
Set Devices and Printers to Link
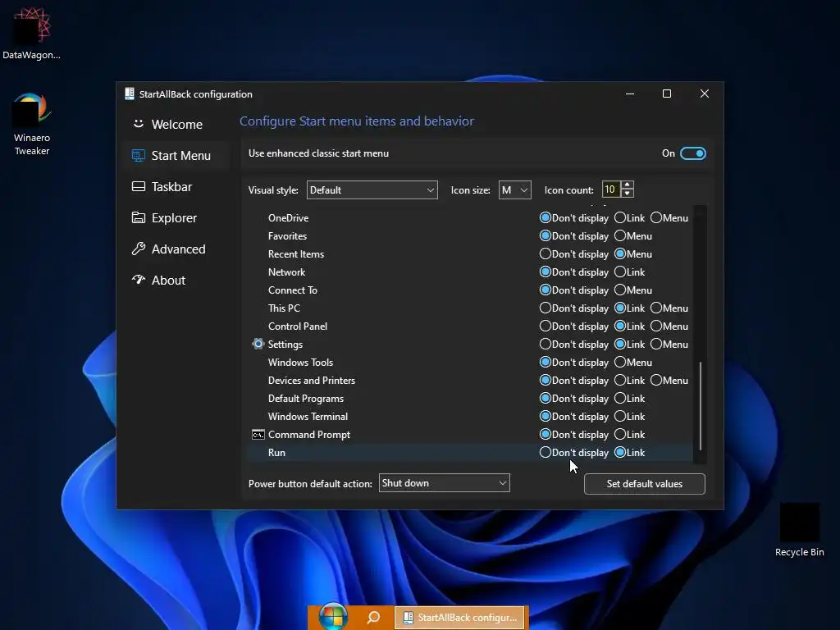coord(630,381)
